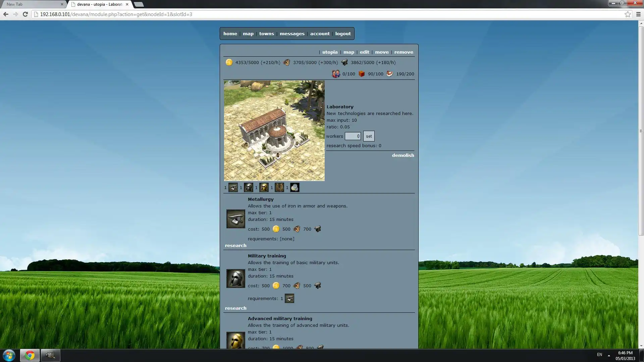The image size is (644, 362).
Task: Click the Military training helmet icon
Action: tap(235, 279)
